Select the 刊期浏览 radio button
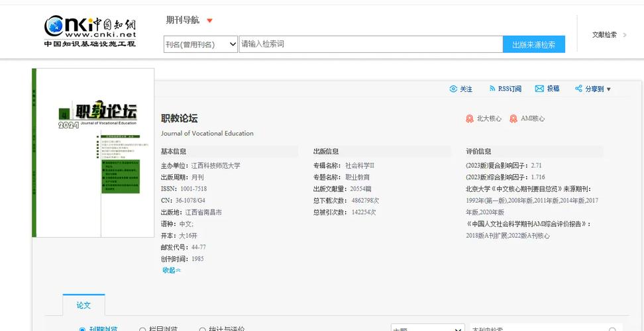This screenshot has height=331, width=644. tap(82, 330)
